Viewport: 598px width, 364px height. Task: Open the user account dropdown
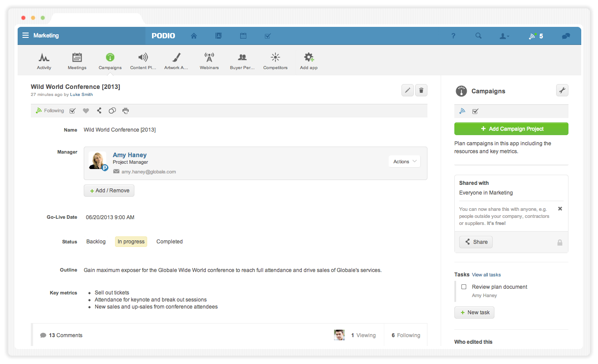pyautogui.click(x=504, y=36)
